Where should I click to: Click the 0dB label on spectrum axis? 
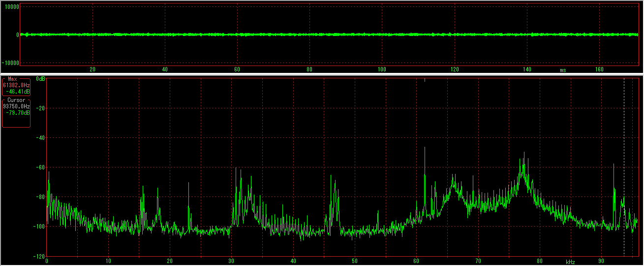[x=41, y=79]
